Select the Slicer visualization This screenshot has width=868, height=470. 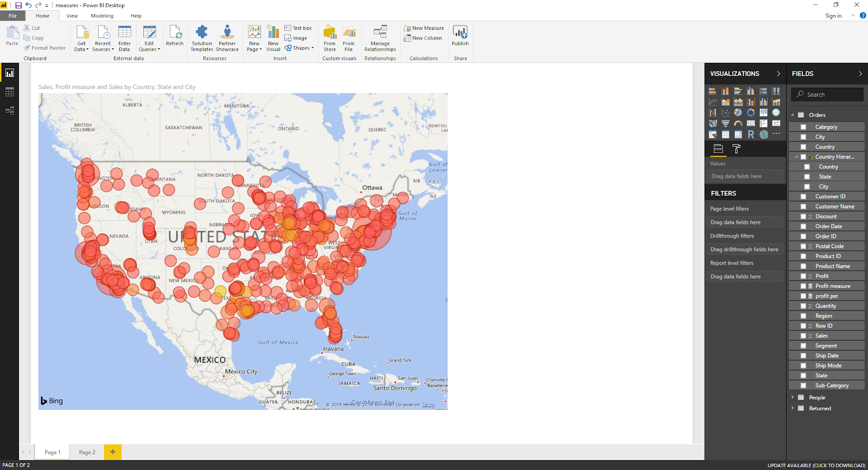click(713, 134)
